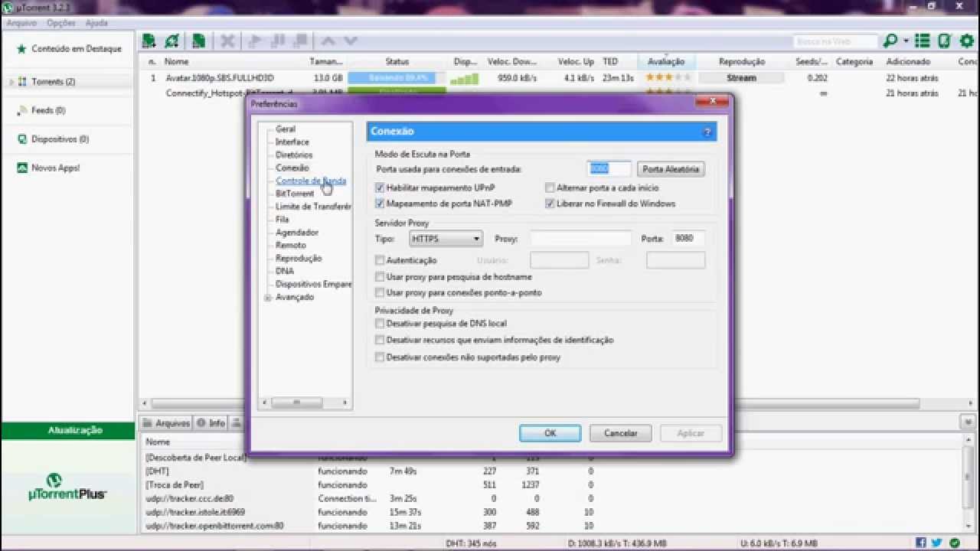Click the Facebook icon in status bar
Image resolution: width=980 pixels, height=551 pixels.
921,543
